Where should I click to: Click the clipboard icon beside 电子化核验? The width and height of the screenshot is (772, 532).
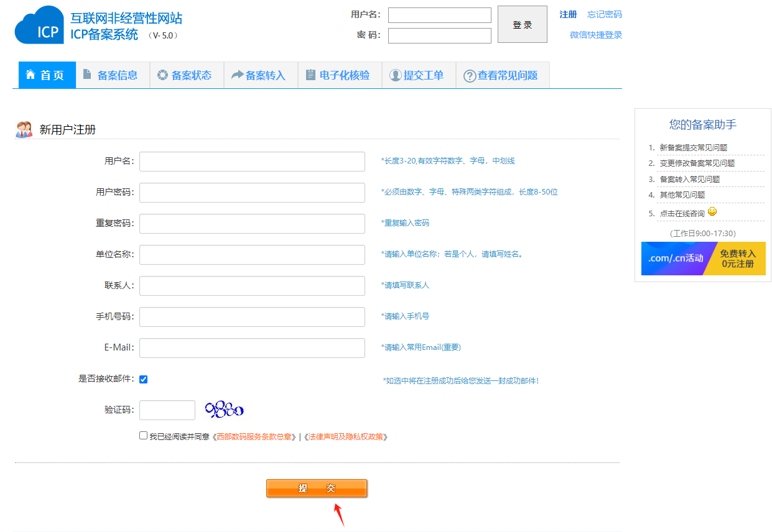[x=310, y=75]
